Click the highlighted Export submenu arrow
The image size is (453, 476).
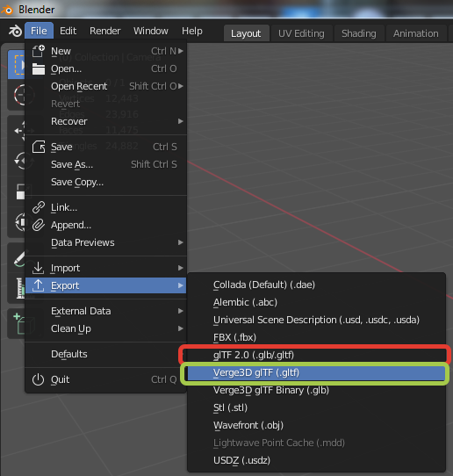[x=181, y=285]
